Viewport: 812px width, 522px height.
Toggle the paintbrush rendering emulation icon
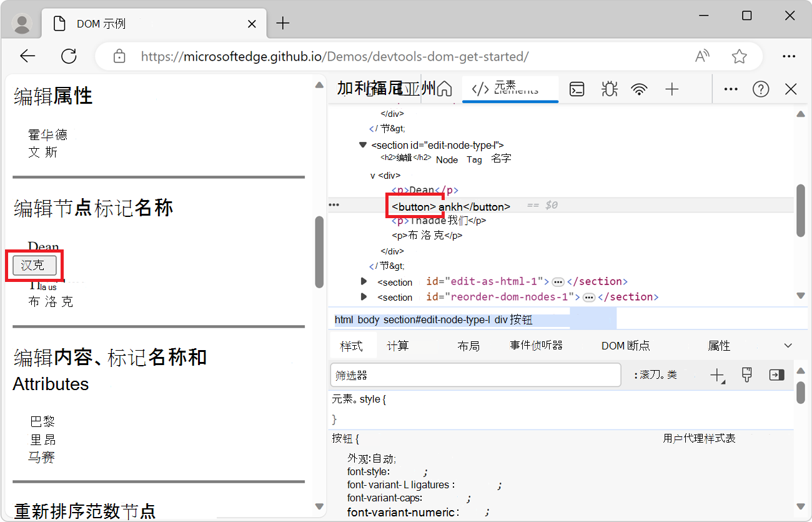coord(746,375)
